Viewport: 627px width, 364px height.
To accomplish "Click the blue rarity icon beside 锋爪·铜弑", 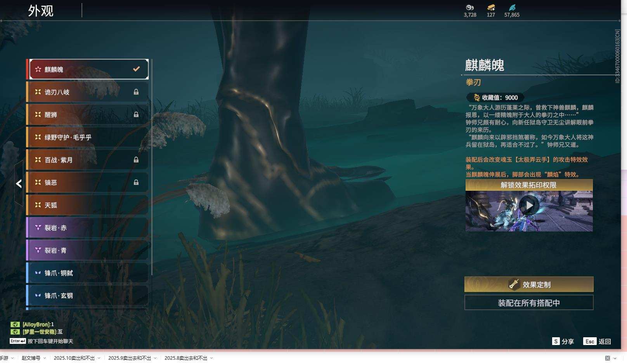I will (x=38, y=273).
